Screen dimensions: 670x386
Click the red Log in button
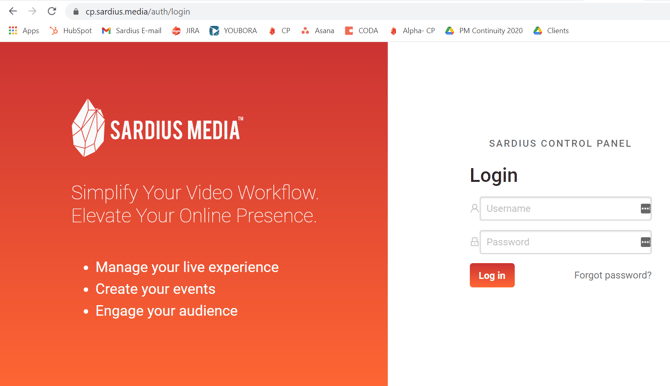(x=492, y=275)
